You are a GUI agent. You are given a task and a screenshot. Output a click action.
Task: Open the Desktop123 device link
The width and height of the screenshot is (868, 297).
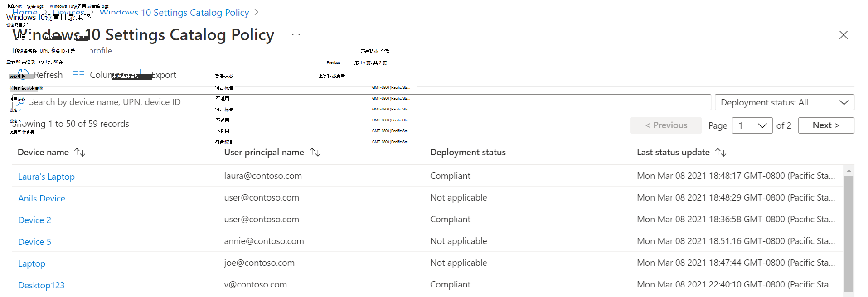pyautogui.click(x=41, y=285)
